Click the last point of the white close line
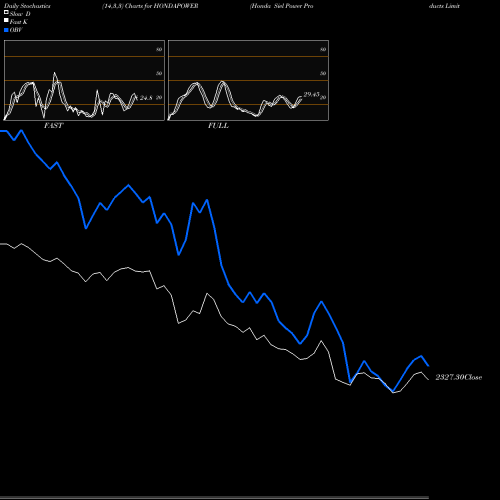The width and height of the screenshot is (500, 500). point(428,379)
